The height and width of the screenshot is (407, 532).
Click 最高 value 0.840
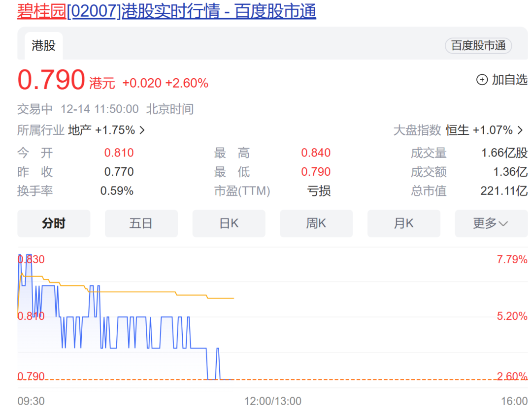click(316, 153)
